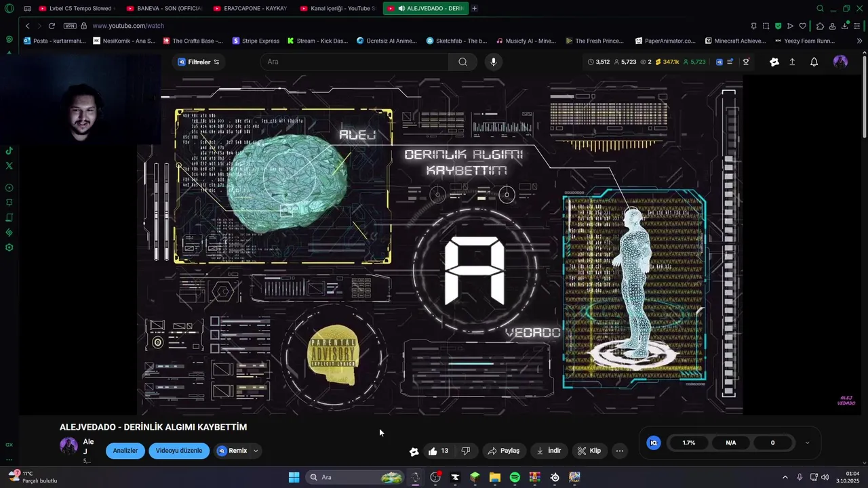Open browser downloads icon
This screenshot has width=868, height=488.
(x=845, y=26)
